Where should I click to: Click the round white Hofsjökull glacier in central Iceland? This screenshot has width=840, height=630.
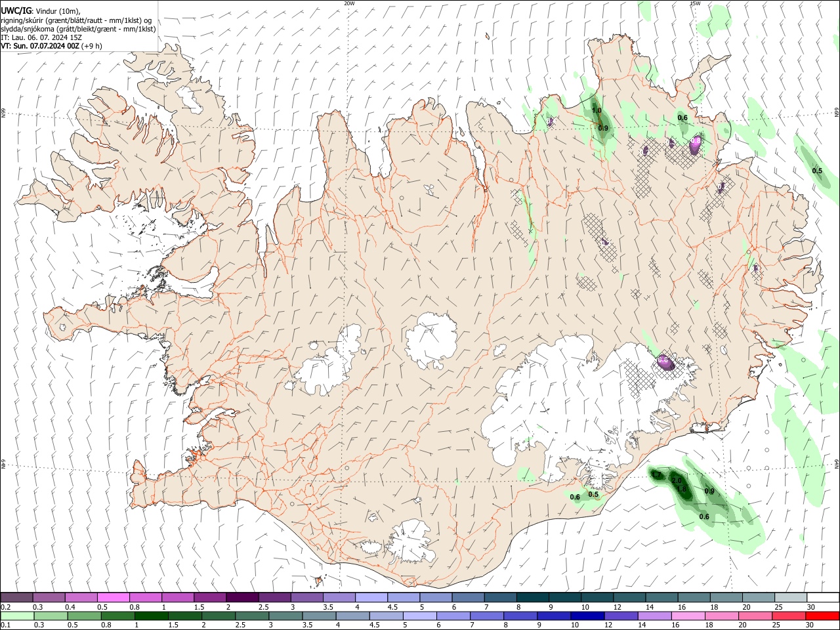[431, 340]
